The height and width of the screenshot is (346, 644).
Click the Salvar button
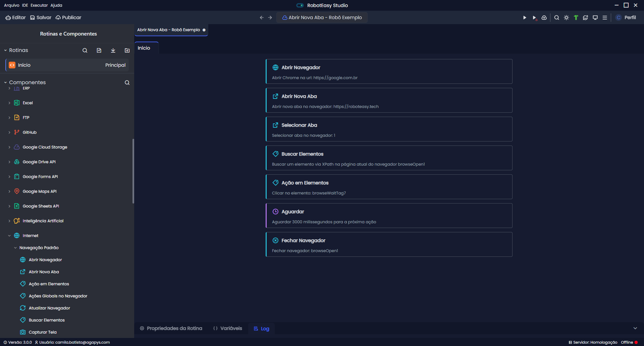point(41,17)
